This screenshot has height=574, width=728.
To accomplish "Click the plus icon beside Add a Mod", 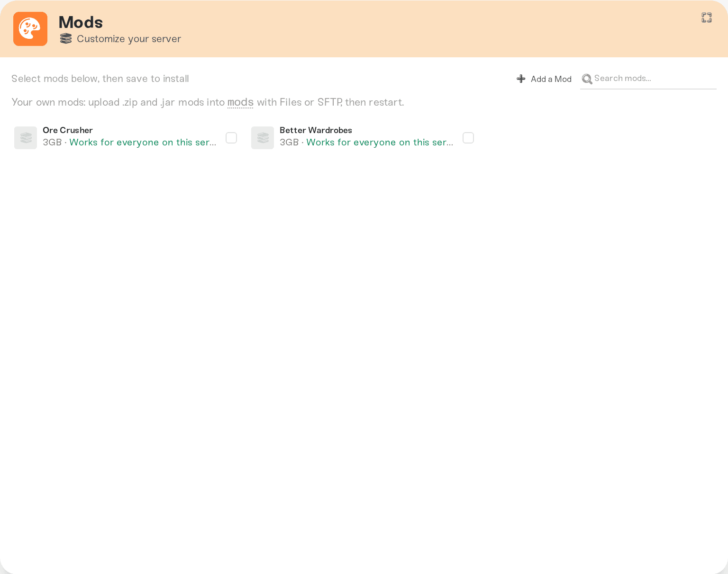I will (x=521, y=79).
